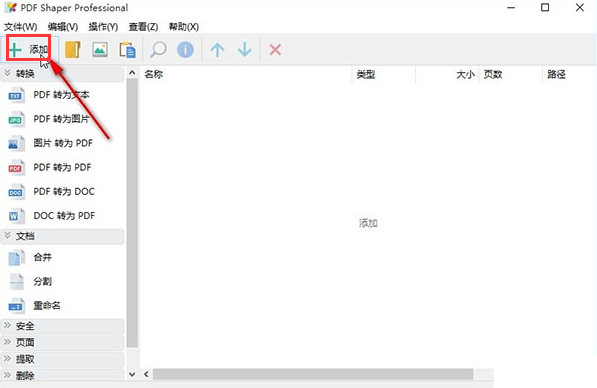Click the red PDF icon beside PDF 转为 PDF
Image resolution: width=597 pixels, height=388 pixels.
click(16, 168)
